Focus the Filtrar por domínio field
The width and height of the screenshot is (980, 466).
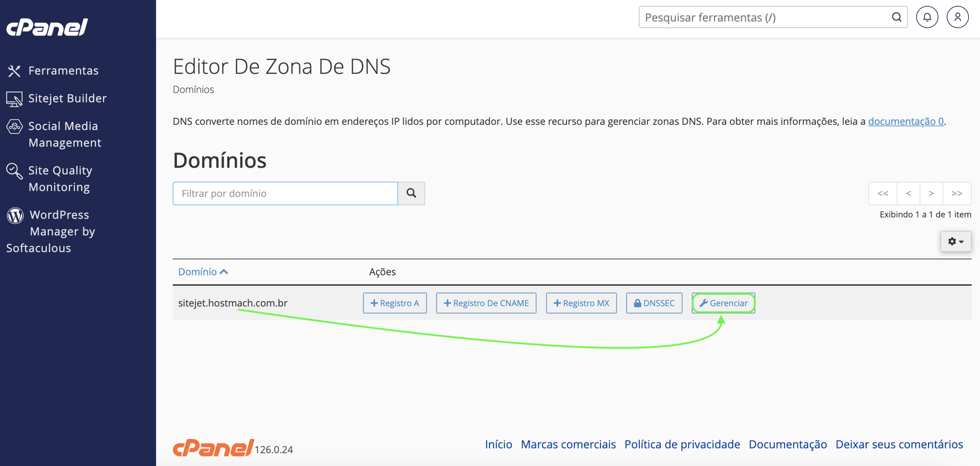[x=285, y=193]
